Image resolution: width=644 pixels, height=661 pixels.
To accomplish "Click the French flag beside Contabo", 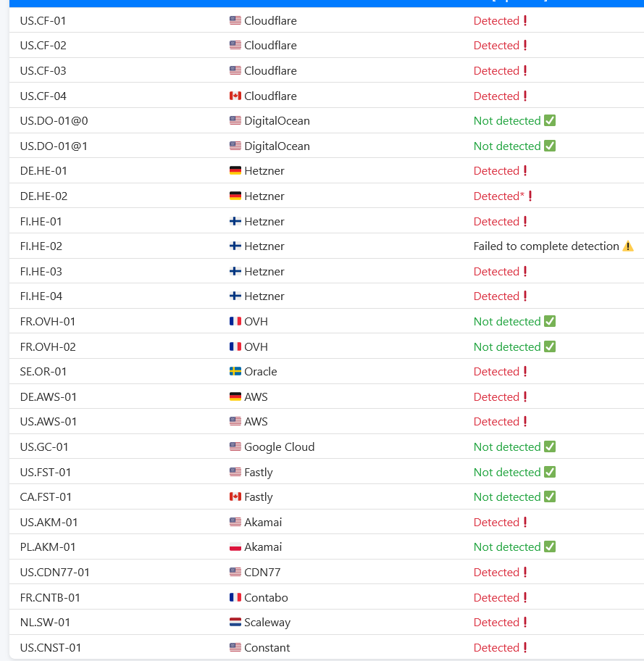I will (235, 598).
